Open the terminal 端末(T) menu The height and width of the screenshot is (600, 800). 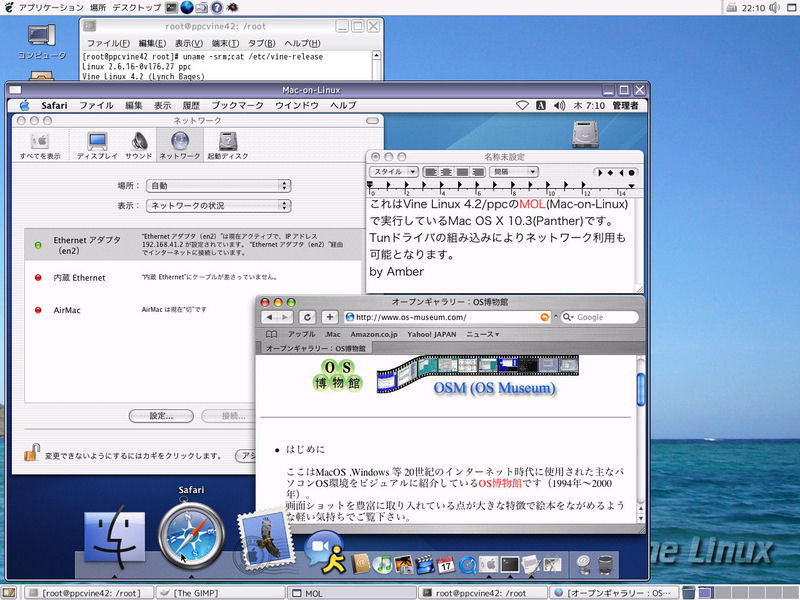pos(225,43)
